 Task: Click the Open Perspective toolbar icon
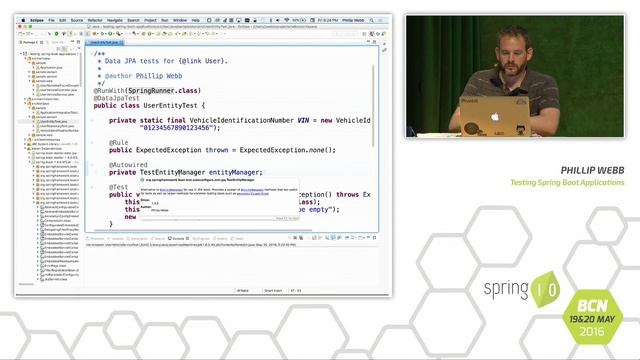click(x=364, y=34)
